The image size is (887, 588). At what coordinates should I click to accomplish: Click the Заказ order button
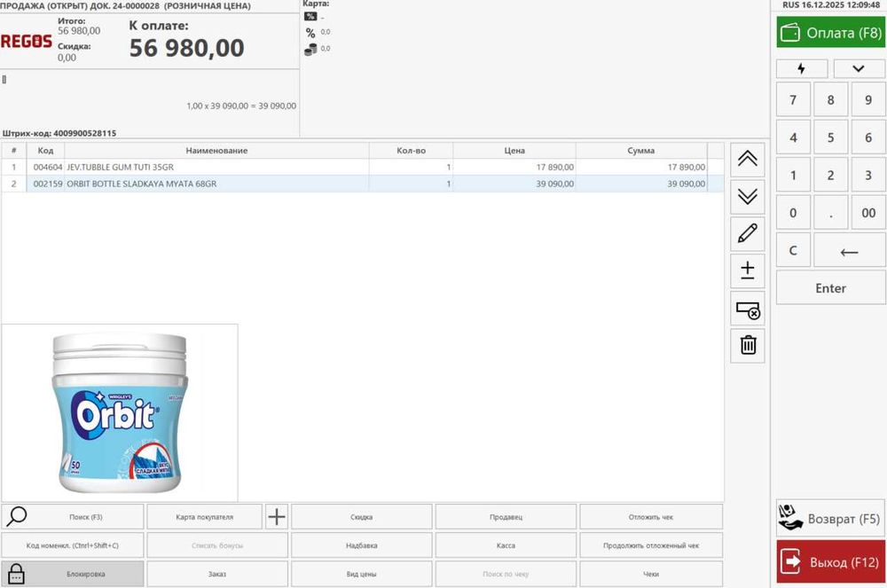(x=217, y=574)
